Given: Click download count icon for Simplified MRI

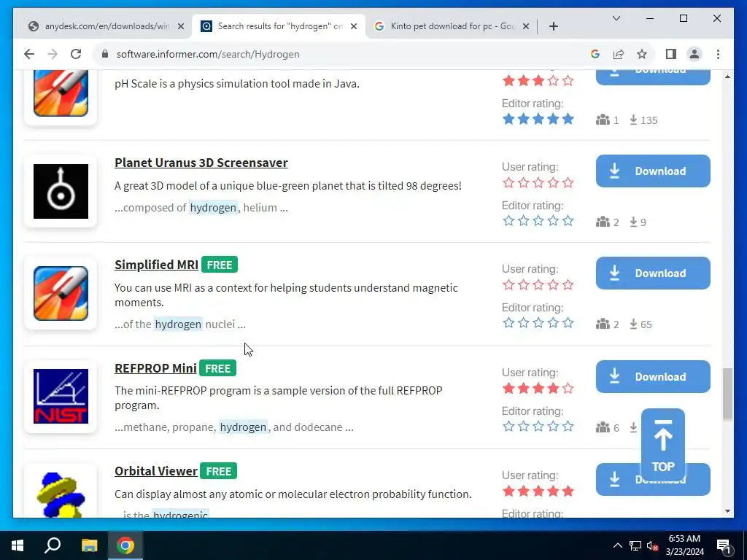Looking at the screenshot, I should pos(633,324).
